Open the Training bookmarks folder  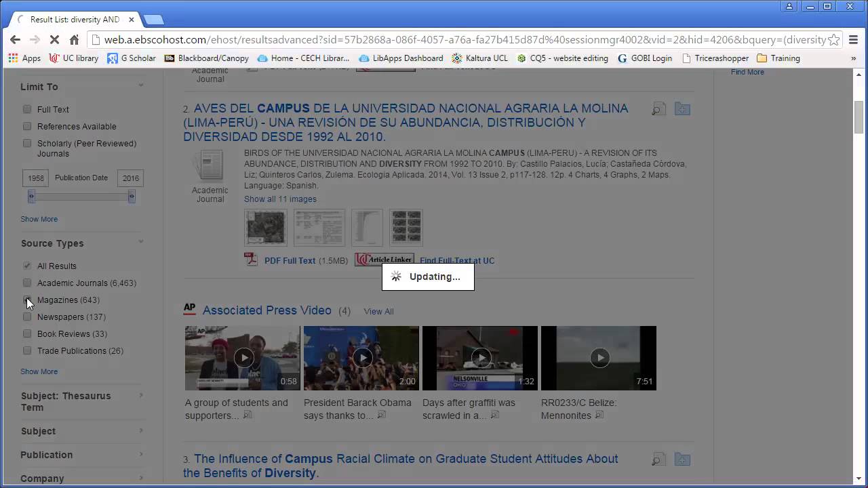[x=778, y=58]
